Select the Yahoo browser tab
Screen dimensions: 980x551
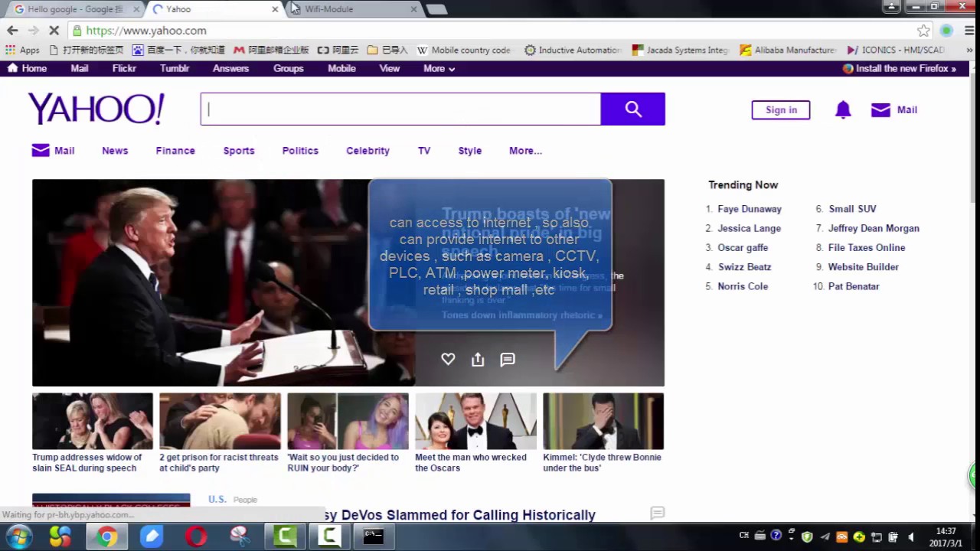[214, 9]
